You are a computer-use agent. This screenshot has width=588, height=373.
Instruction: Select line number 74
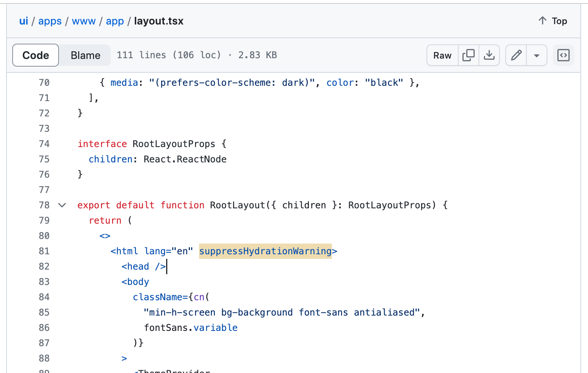(x=44, y=144)
